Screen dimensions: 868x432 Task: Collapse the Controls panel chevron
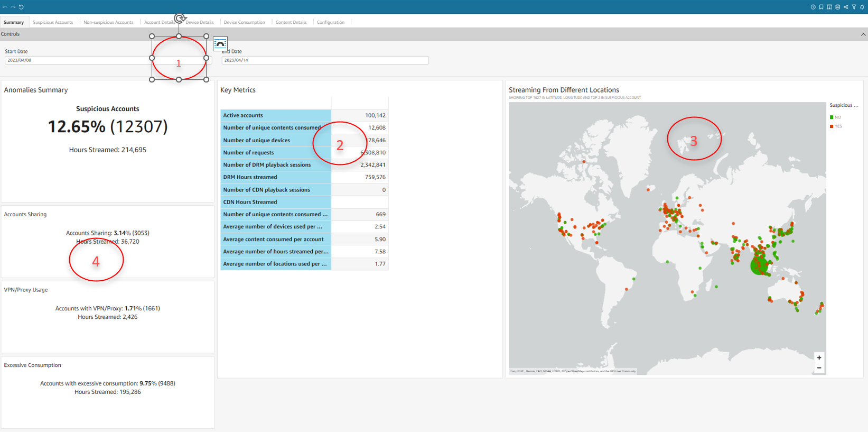tap(863, 34)
